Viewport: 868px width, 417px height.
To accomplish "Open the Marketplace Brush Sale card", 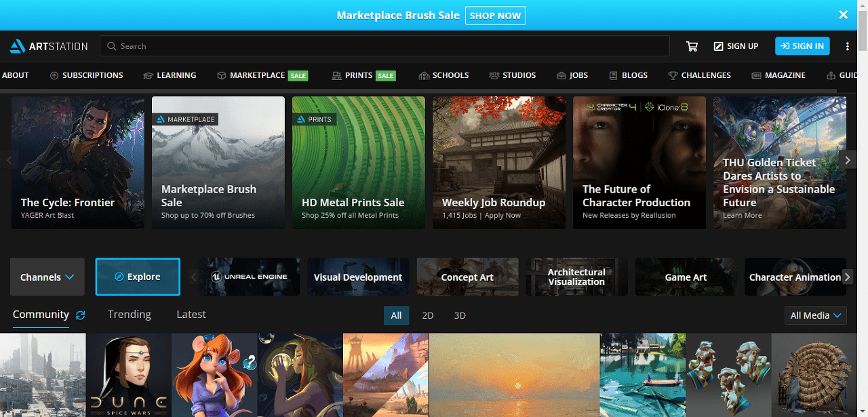I will 218,163.
